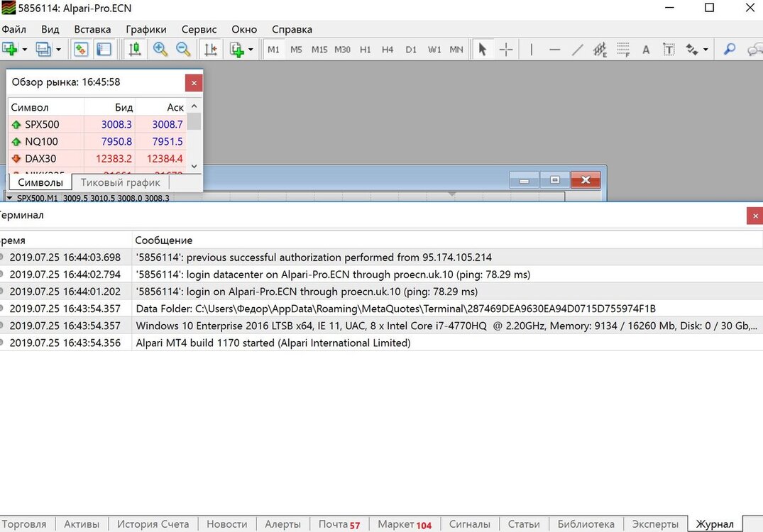This screenshot has height=532, width=763.
Task: Open the indicators dropdown arrow
Action: [251, 50]
